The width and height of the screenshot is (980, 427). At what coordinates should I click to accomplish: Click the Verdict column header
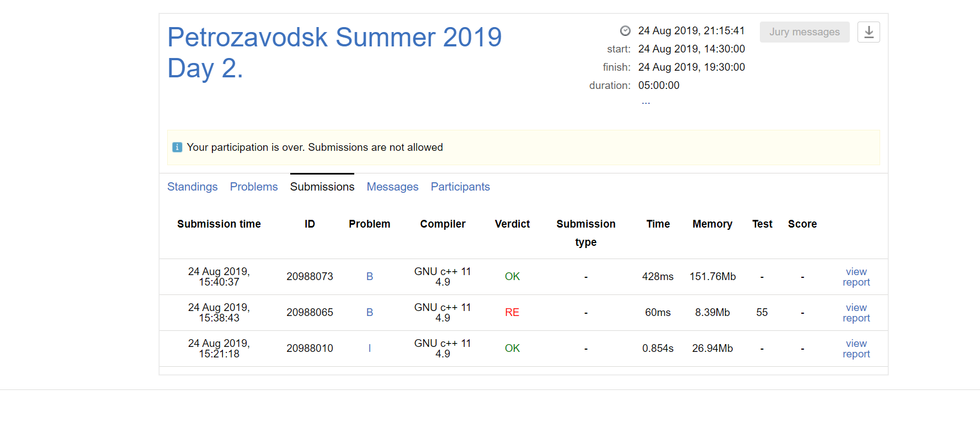[x=512, y=224]
